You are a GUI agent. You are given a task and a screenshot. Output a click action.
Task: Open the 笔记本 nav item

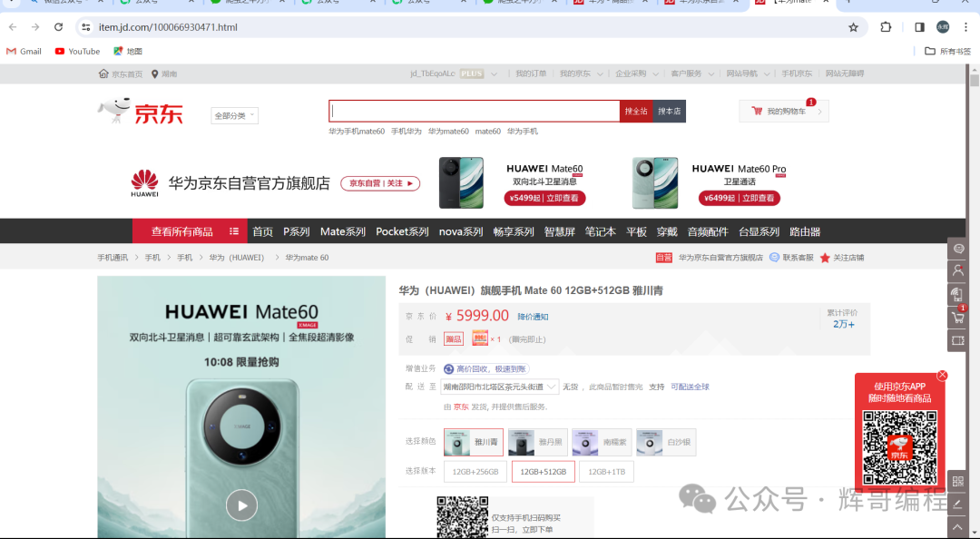tap(600, 231)
